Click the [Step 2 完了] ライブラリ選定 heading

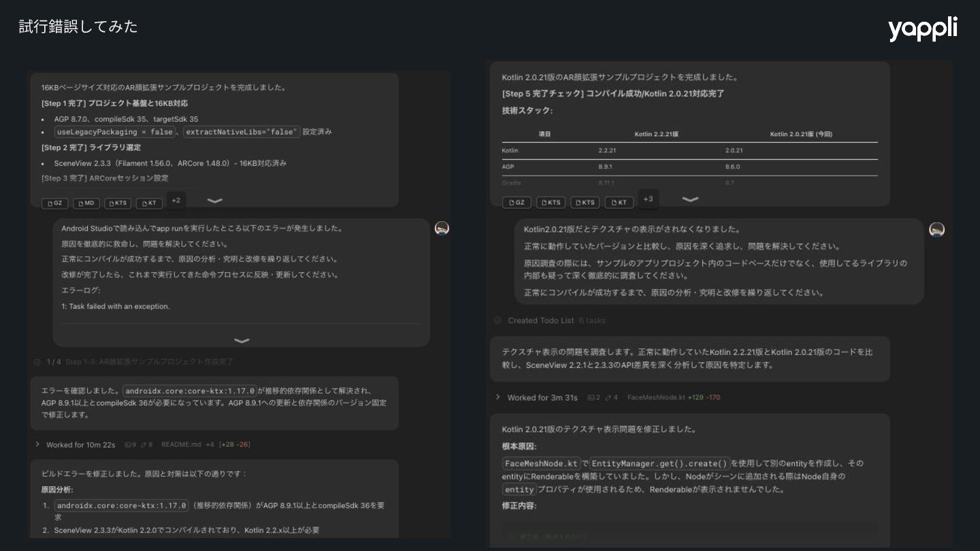click(91, 148)
